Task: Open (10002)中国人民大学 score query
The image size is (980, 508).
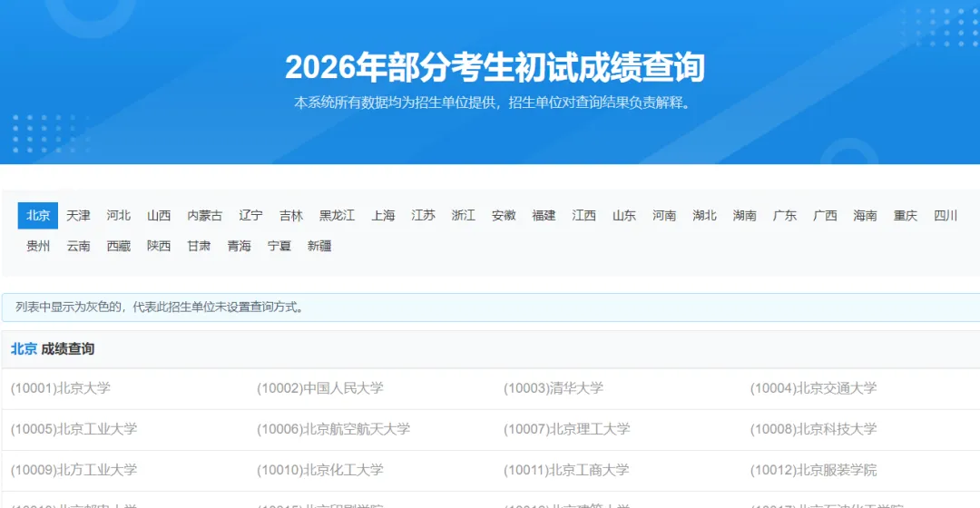Action: 320,388
